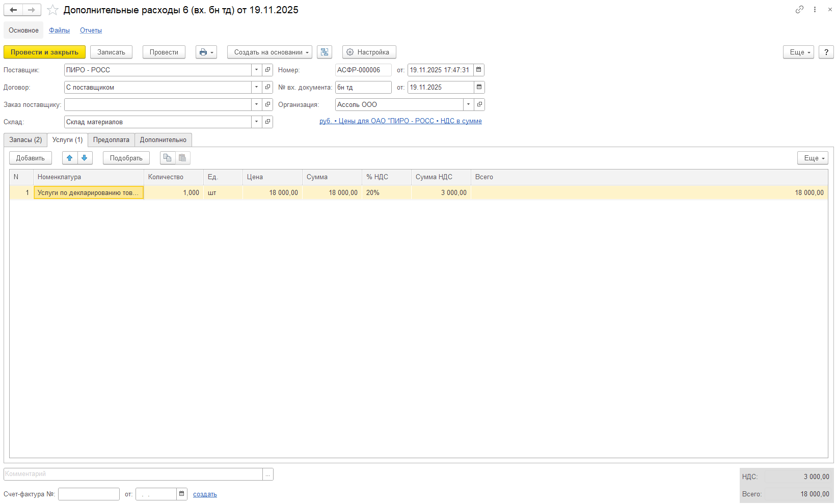Viewport: 836px width, 504px height.
Task: Open the prices and currency settings link
Action: pos(400,121)
